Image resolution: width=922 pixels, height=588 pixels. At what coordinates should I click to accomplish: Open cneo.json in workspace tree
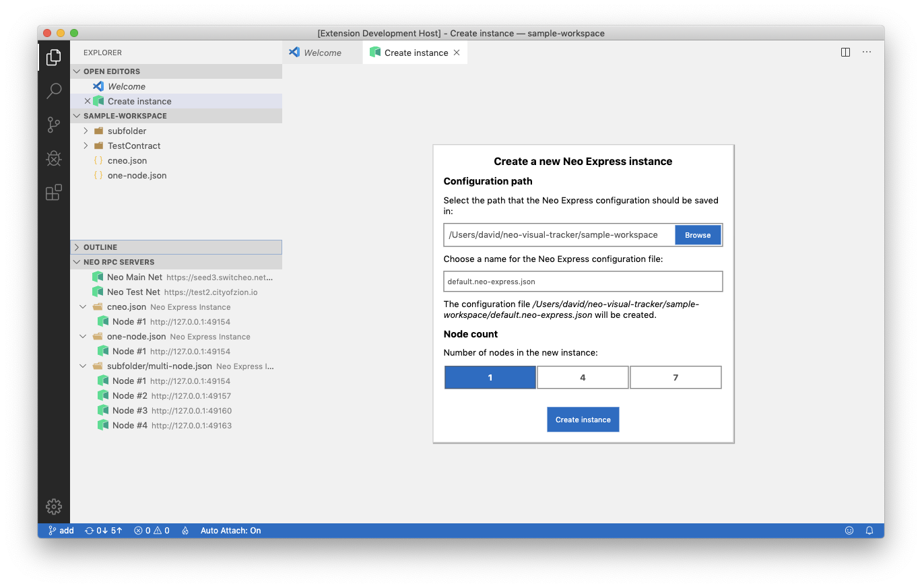pos(176,160)
